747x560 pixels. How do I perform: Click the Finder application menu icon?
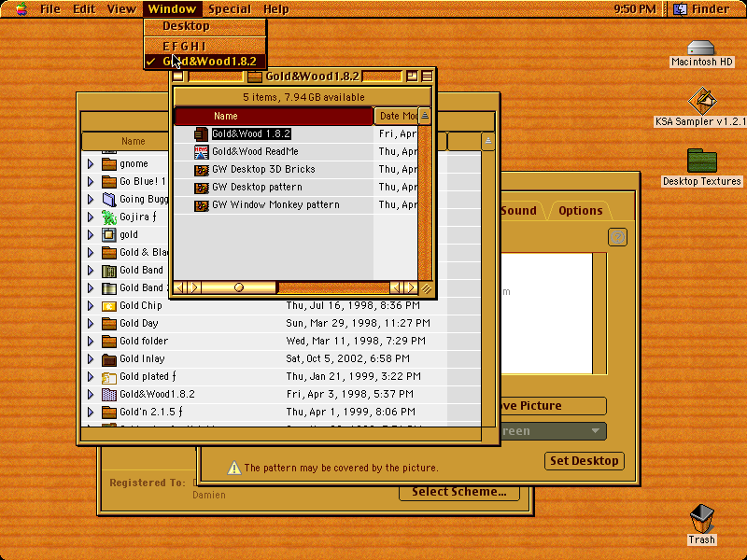pos(680,9)
